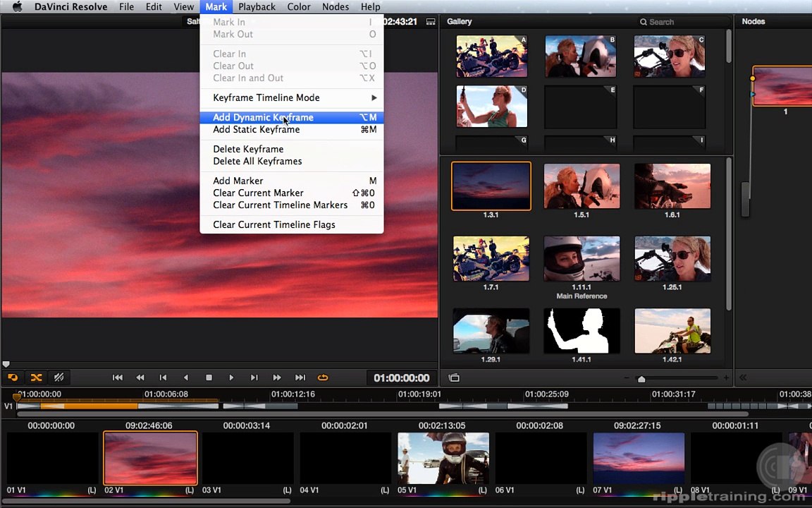The height and width of the screenshot is (508, 812).
Task: Open the Playback menu
Action: (x=257, y=7)
